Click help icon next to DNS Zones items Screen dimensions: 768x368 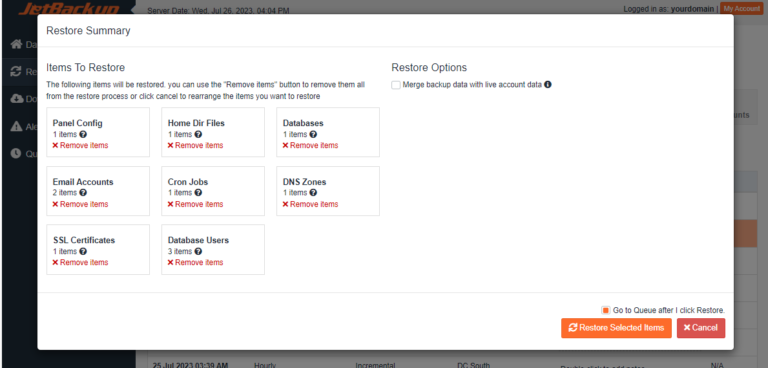pos(313,193)
